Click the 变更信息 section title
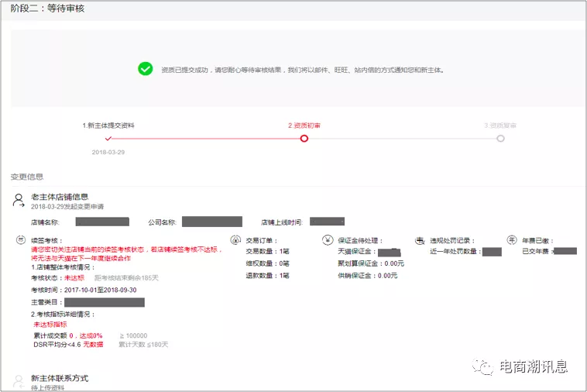This screenshot has width=587, height=392. coord(27,177)
